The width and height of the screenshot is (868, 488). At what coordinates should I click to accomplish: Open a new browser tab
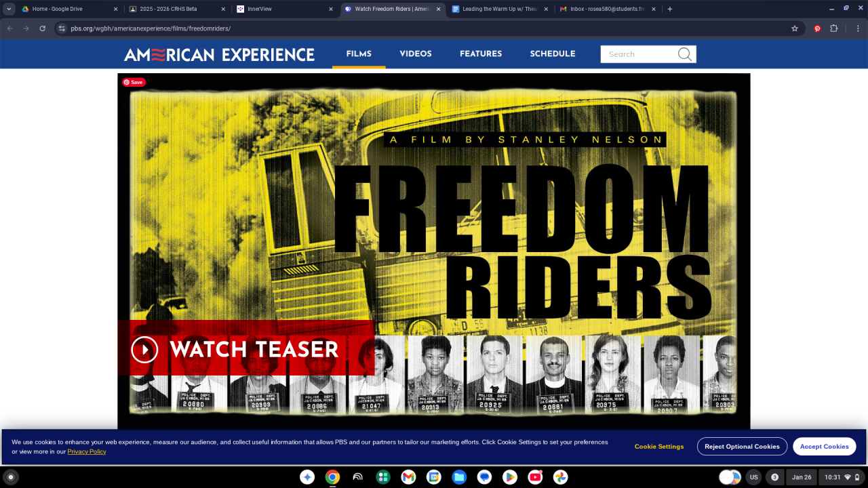[670, 9]
